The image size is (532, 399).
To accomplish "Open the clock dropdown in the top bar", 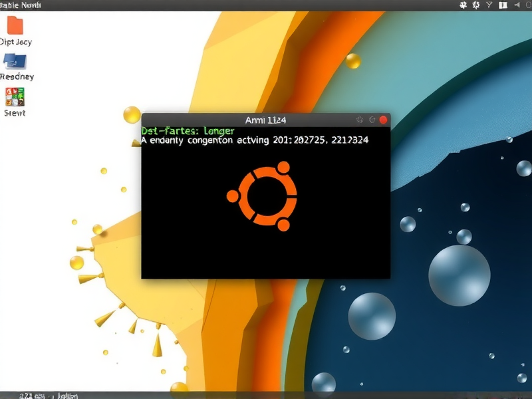I will [x=527, y=5].
